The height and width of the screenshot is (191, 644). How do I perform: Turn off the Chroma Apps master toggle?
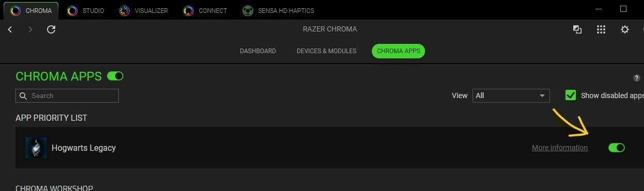pos(115,76)
